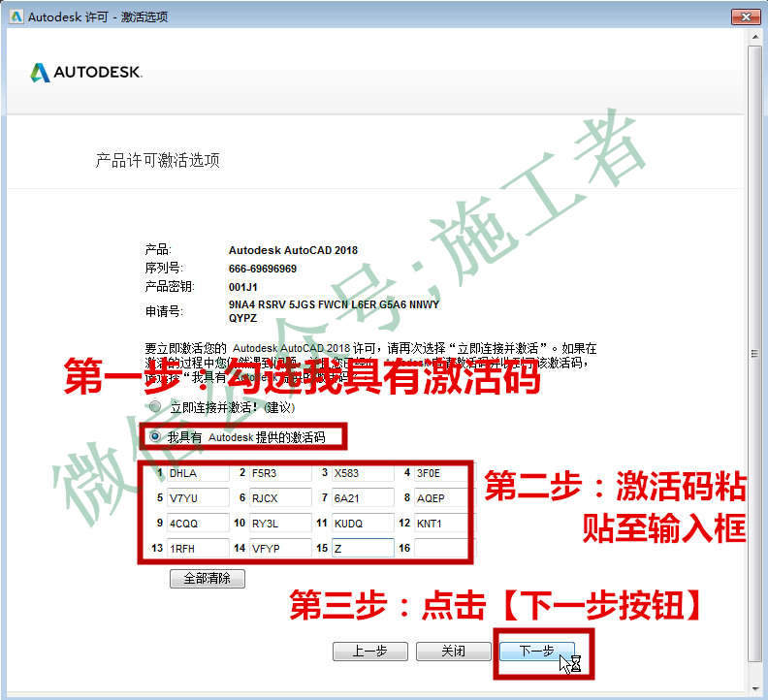This screenshot has height=700, width=768.
Task: Click the product key 001J1
Action: (243, 287)
